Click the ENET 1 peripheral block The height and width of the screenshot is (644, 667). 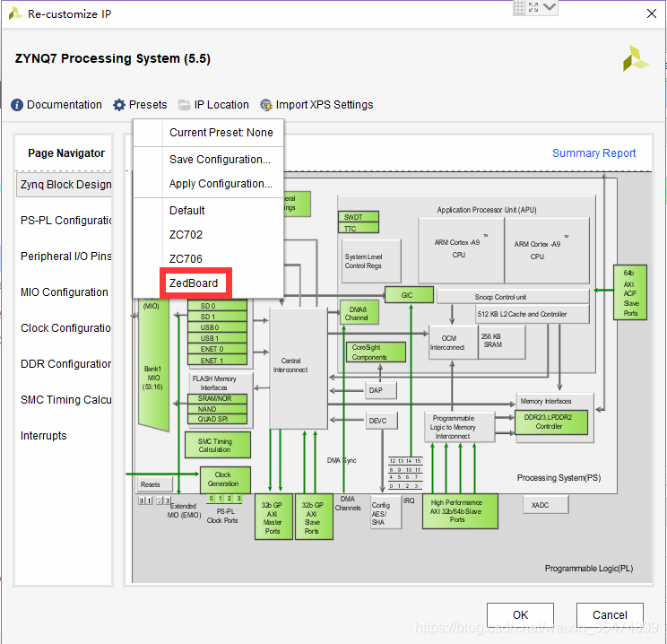217,360
